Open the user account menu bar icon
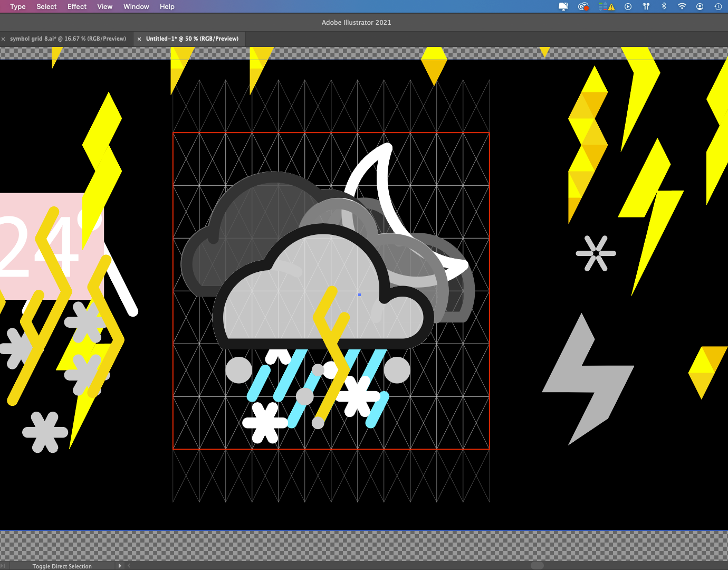Image resolution: width=728 pixels, height=570 pixels. pos(700,6)
